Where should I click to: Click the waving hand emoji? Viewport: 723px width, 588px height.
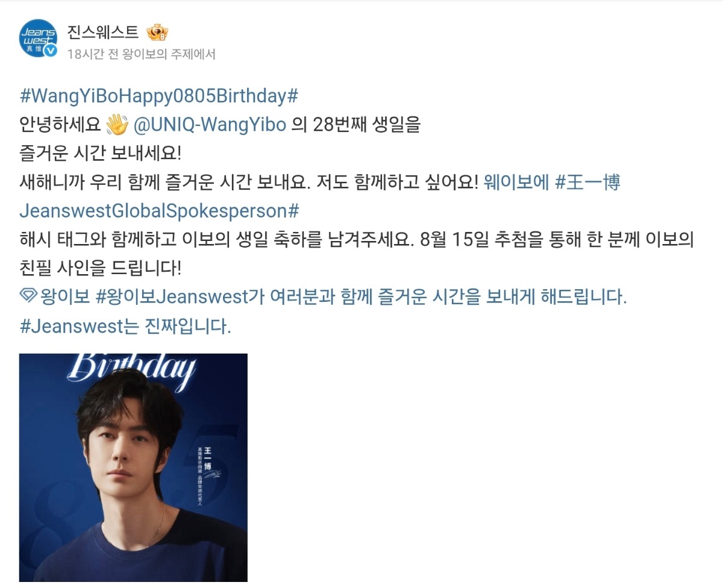tap(117, 125)
